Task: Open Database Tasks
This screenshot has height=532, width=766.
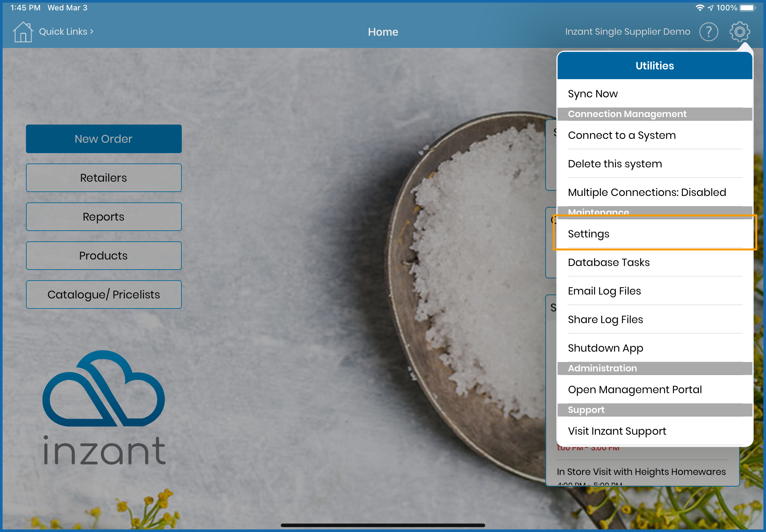Action: point(609,262)
